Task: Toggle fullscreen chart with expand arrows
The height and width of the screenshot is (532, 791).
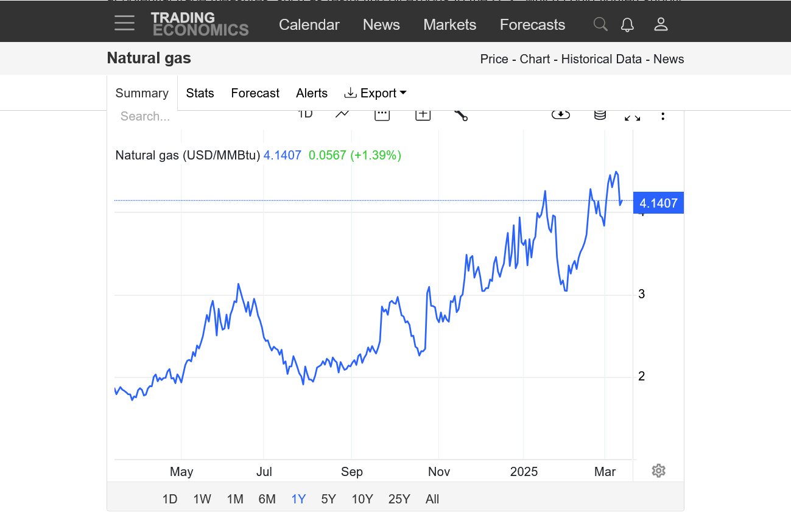Action: (632, 116)
